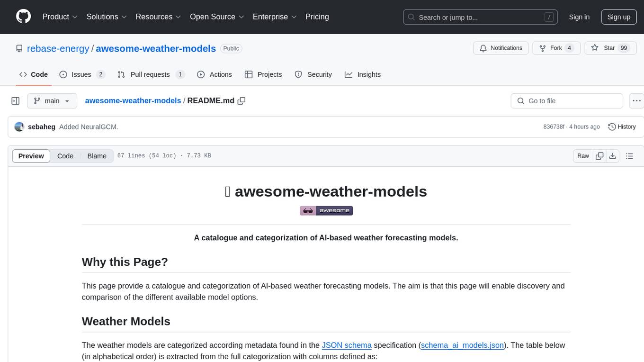This screenshot has height=362, width=644.
Task: Open commit 836738f
Action: (x=554, y=127)
